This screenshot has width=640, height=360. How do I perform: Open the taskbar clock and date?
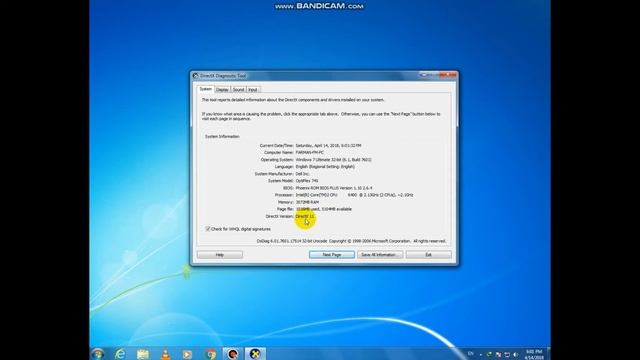[534, 354]
